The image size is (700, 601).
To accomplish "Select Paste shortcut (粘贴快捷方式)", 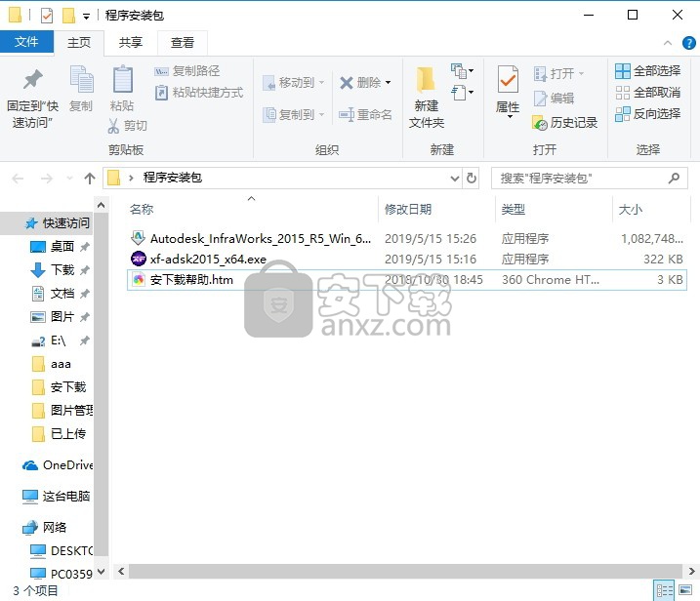I will click(x=199, y=93).
